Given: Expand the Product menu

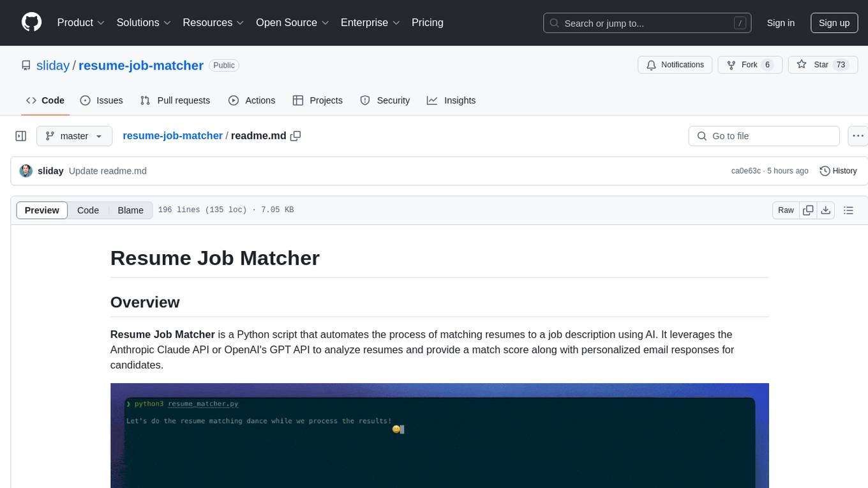Looking at the screenshot, I should pos(81,22).
